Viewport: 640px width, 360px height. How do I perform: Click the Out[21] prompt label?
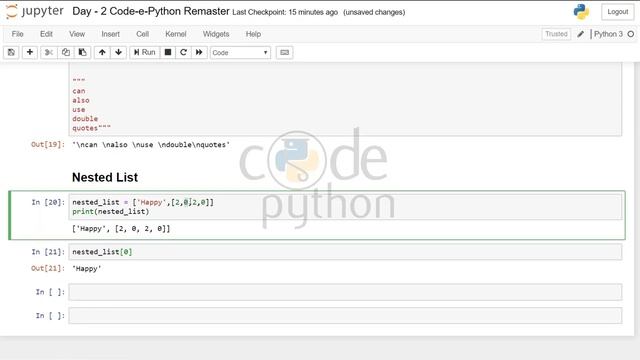click(48, 269)
